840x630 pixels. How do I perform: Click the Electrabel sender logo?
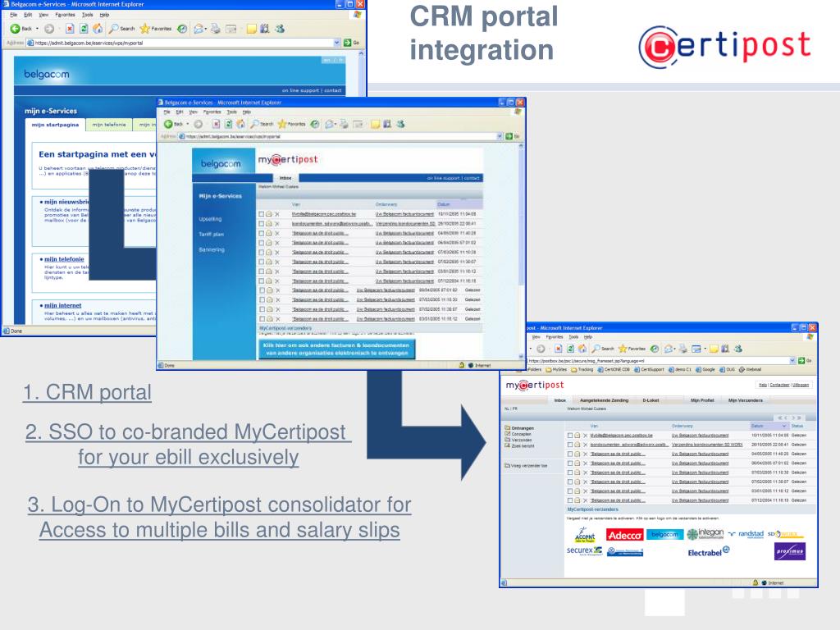point(708,552)
